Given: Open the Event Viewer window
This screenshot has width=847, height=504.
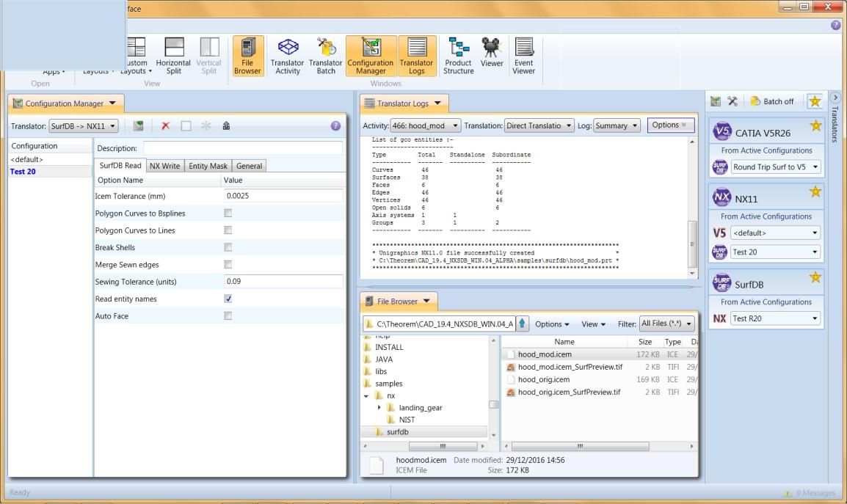Looking at the screenshot, I should point(523,56).
